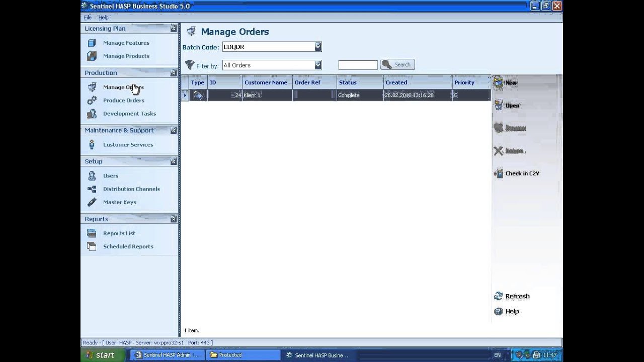Click the Master Keys icon
The width and height of the screenshot is (644, 362).
click(92, 202)
